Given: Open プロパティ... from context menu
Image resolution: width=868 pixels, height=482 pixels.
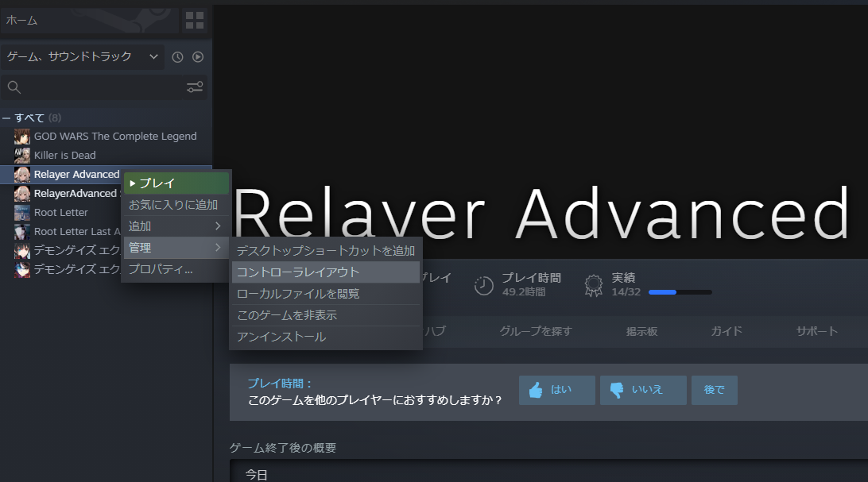Looking at the screenshot, I should pyautogui.click(x=176, y=269).
